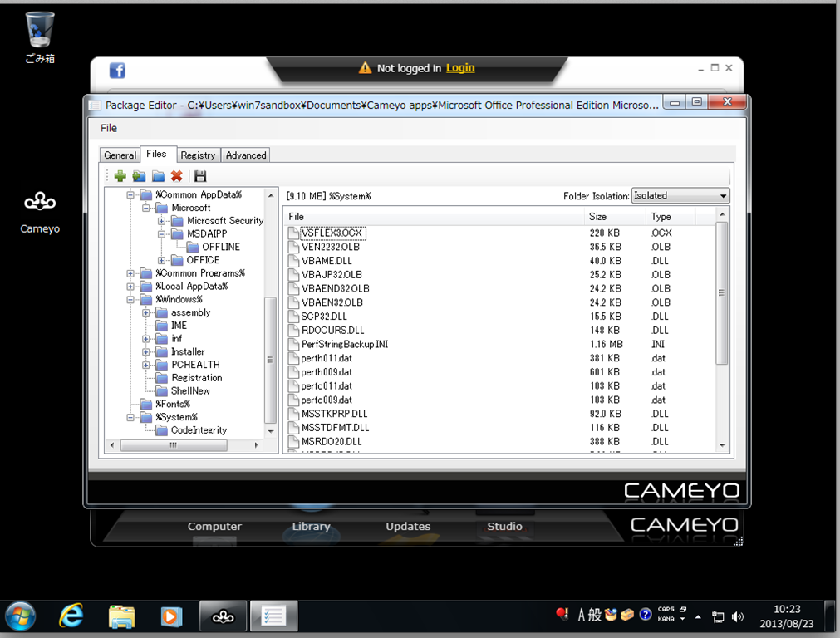Open the Studio tab in Cameyo window
840x638 pixels.
pos(504,527)
